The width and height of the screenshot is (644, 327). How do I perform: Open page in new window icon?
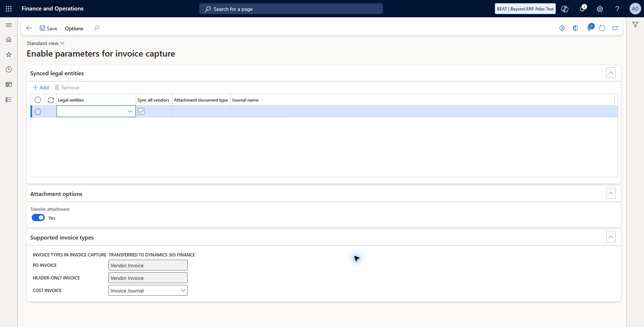click(615, 28)
